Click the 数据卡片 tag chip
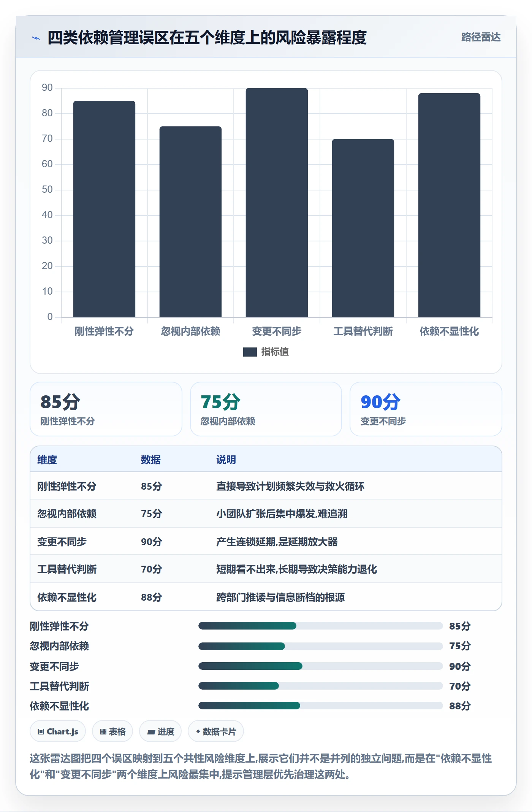The height and width of the screenshot is (812, 532). [216, 731]
